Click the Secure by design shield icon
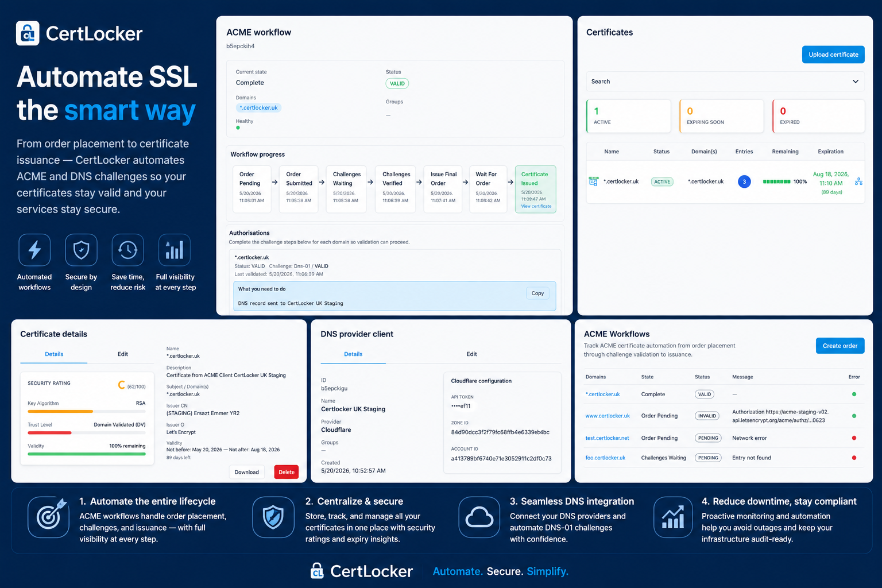 point(81,250)
